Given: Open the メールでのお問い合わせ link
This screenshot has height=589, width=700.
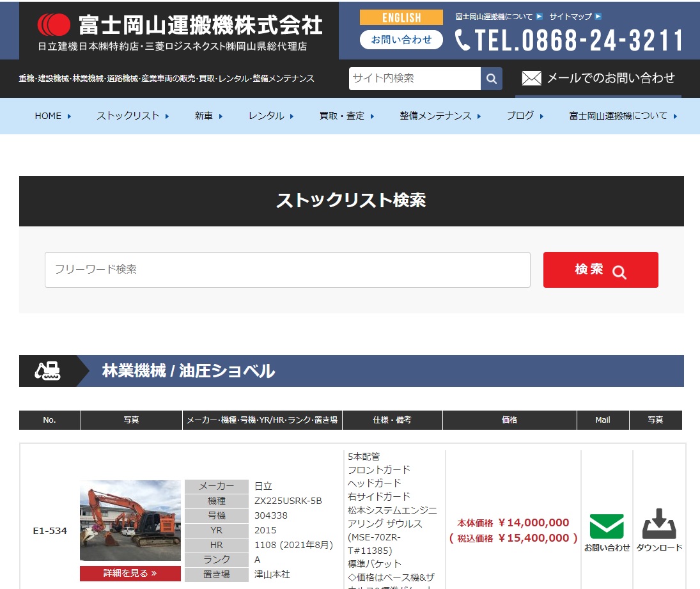Looking at the screenshot, I should point(598,78).
